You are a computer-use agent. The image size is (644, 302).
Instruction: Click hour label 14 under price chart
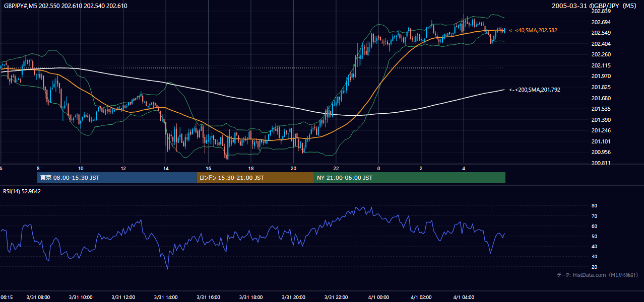[166, 168]
